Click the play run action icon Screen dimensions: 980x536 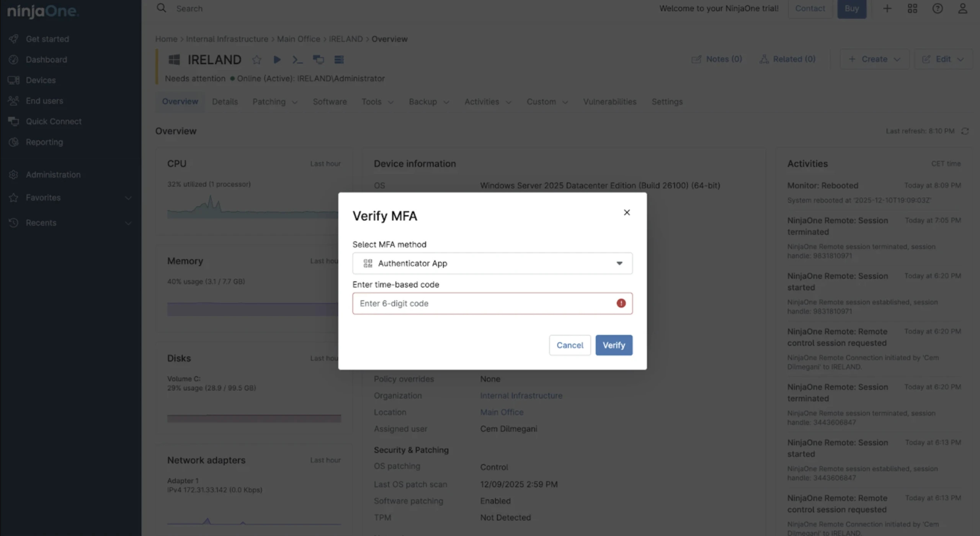pyautogui.click(x=277, y=59)
